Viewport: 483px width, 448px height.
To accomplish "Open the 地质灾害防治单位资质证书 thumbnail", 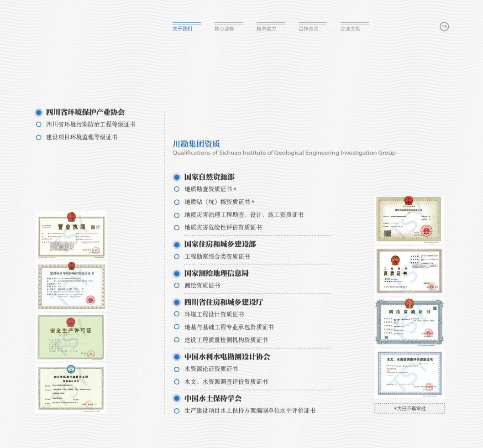I will click(409, 219).
